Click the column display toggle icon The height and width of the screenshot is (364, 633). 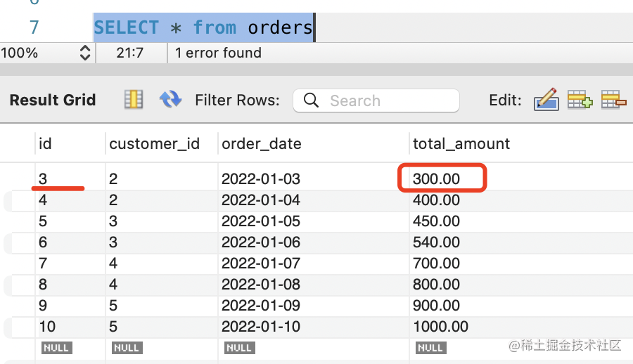[134, 100]
